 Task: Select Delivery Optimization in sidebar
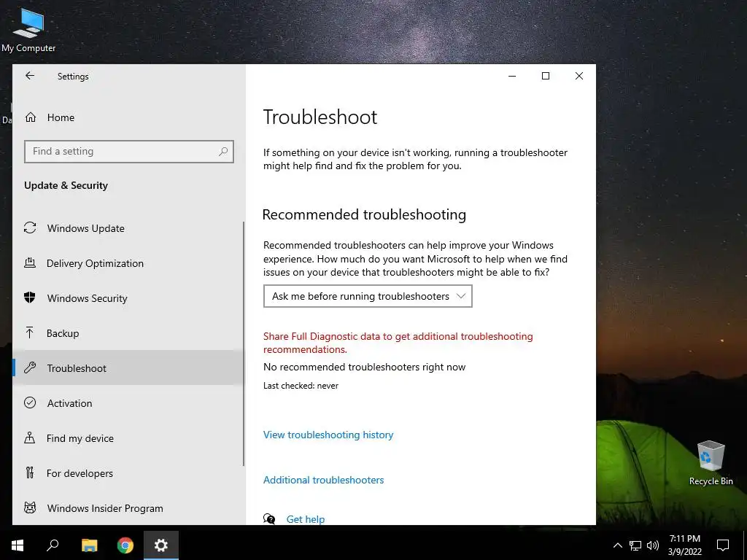128,262
